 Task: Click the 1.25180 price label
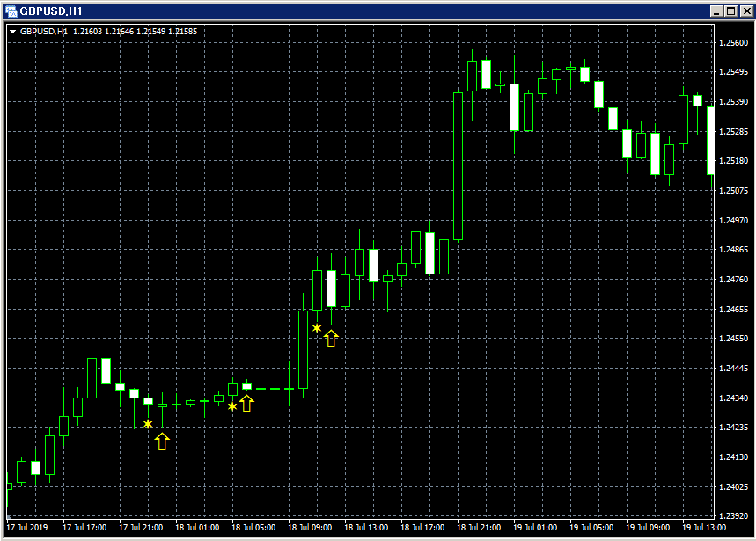tap(733, 160)
